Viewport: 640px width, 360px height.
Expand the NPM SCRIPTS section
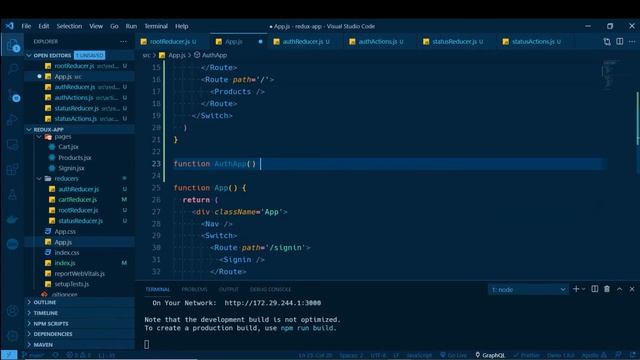coord(80,324)
